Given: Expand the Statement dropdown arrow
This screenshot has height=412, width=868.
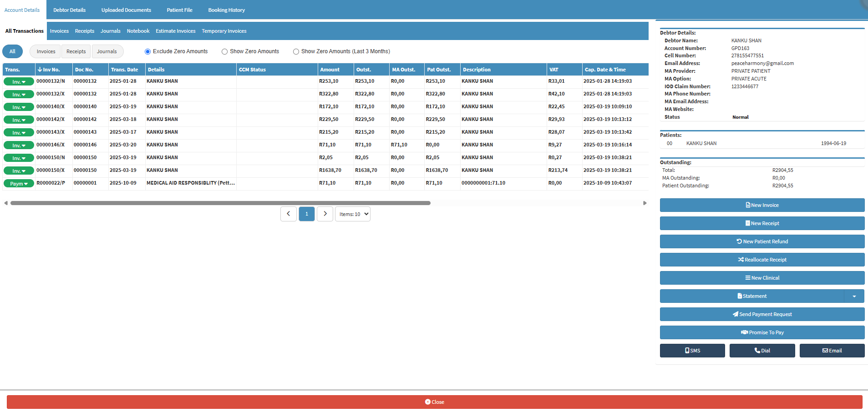Looking at the screenshot, I should 854,296.
